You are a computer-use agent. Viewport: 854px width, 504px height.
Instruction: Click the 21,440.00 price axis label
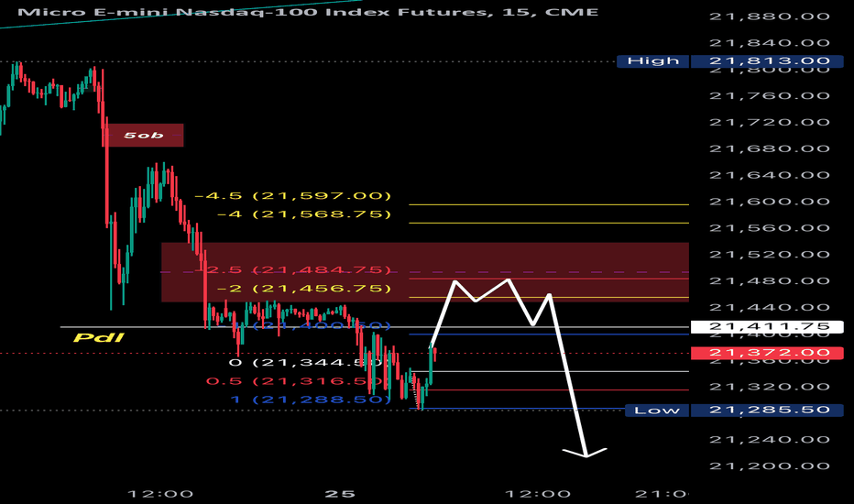pos(770,308)
